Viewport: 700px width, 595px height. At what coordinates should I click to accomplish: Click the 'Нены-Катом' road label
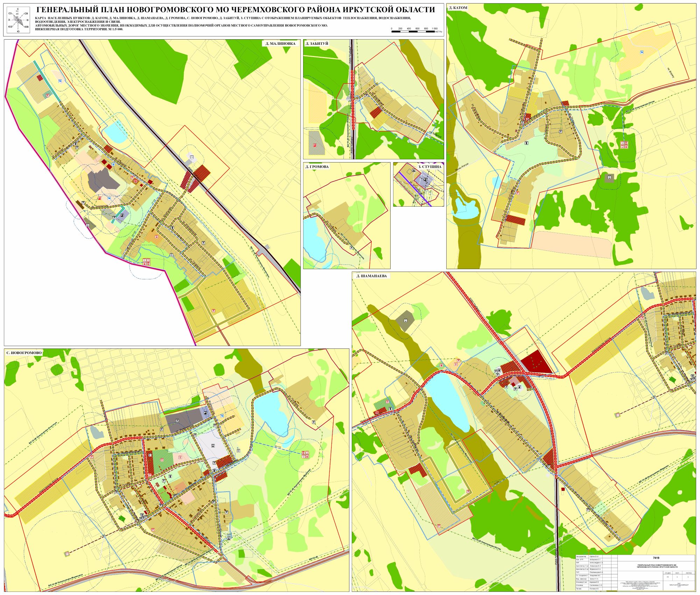[461, 167]
